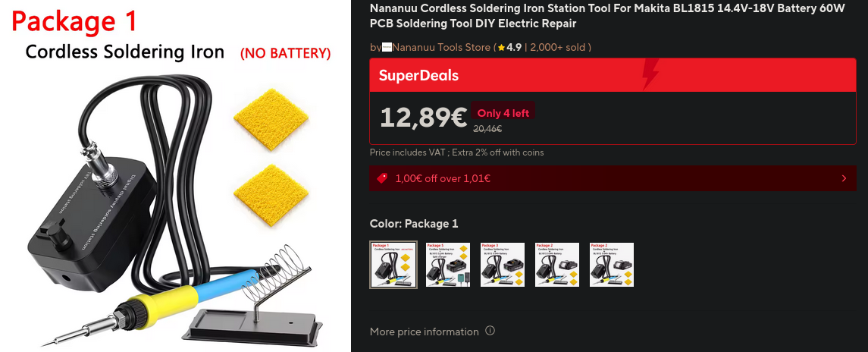Screen dimensions: 868x352
Task: Open the More price information link
Action: coord(424,332)
